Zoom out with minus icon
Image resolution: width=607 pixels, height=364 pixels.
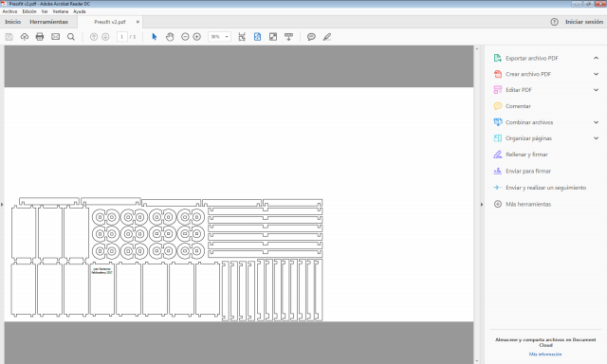[185, 37]
